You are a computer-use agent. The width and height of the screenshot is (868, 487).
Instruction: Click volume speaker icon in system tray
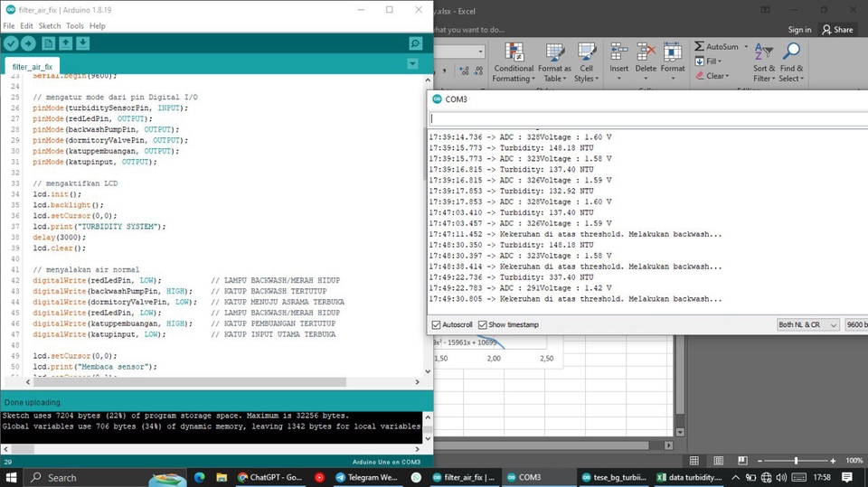pyautogui.click(x=781, y=477)
